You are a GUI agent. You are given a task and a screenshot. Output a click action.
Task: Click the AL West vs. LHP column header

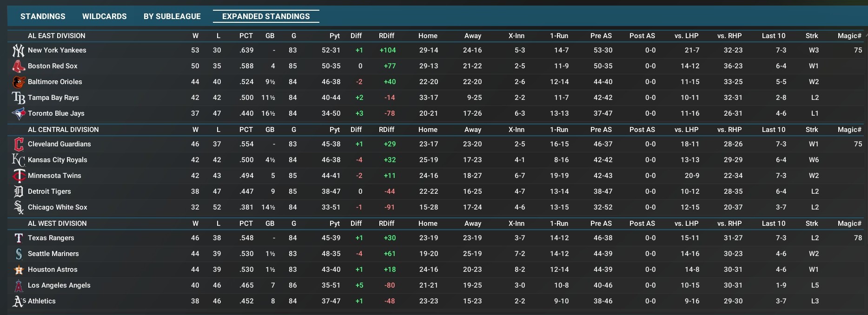click(x=686, y=223)
